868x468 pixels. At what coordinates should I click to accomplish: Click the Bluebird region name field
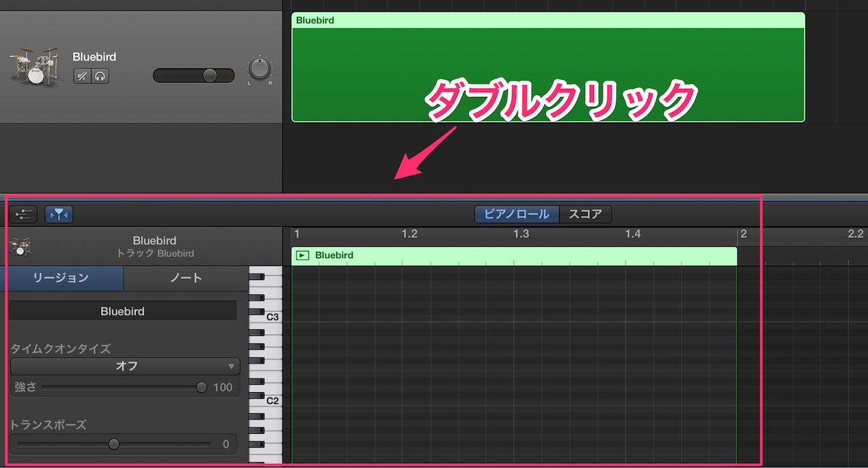pos(123,311)
